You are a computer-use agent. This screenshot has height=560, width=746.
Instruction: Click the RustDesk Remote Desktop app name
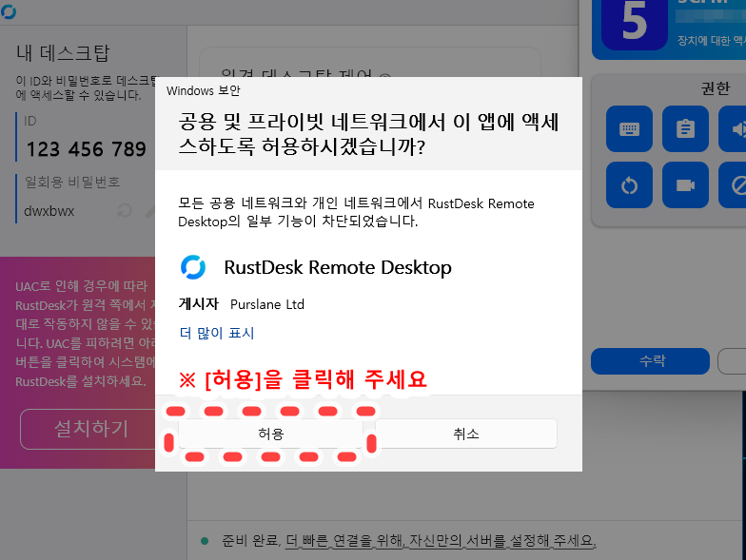338,268
